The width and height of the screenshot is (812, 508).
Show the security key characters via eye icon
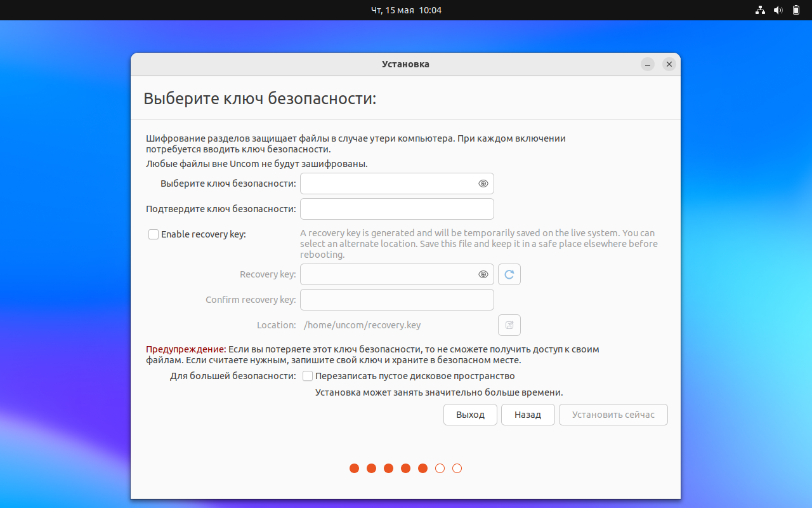pyautogui.click(x=483, y=184)
